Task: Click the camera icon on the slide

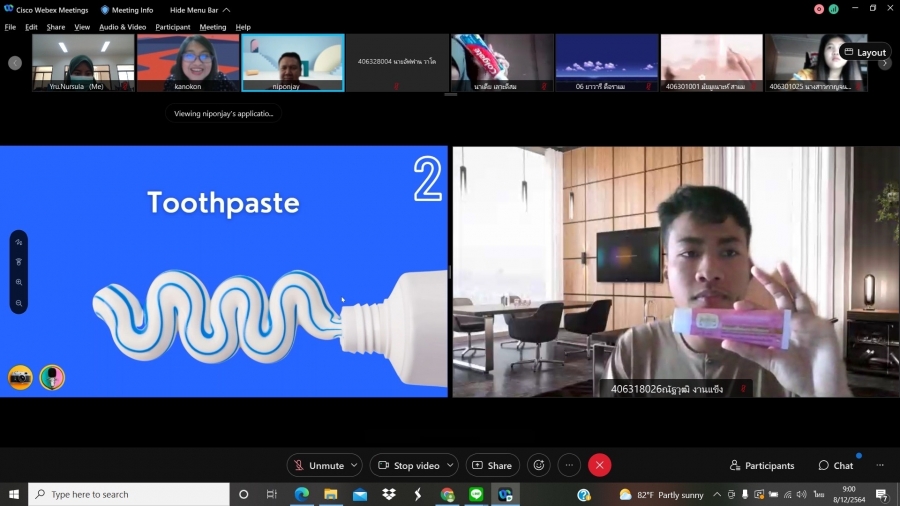Action: pyautogui.click(x=20, y=377)
